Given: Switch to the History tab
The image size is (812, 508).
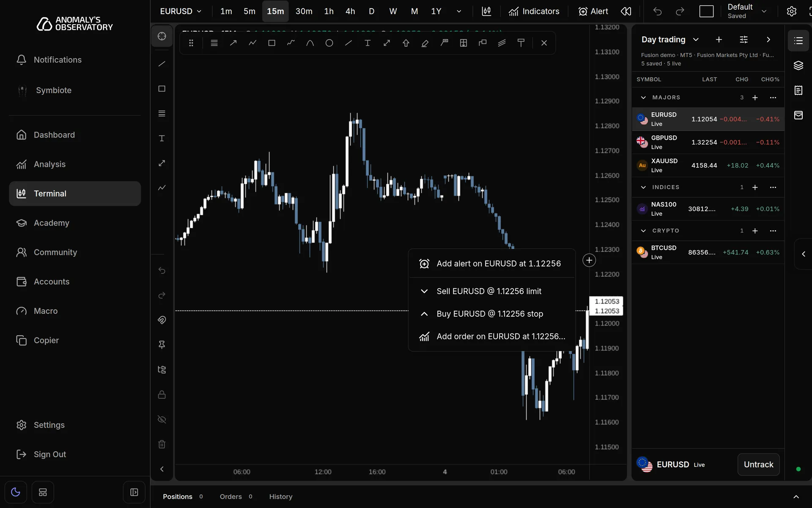Looking at the screenshot, I should 281,497.
